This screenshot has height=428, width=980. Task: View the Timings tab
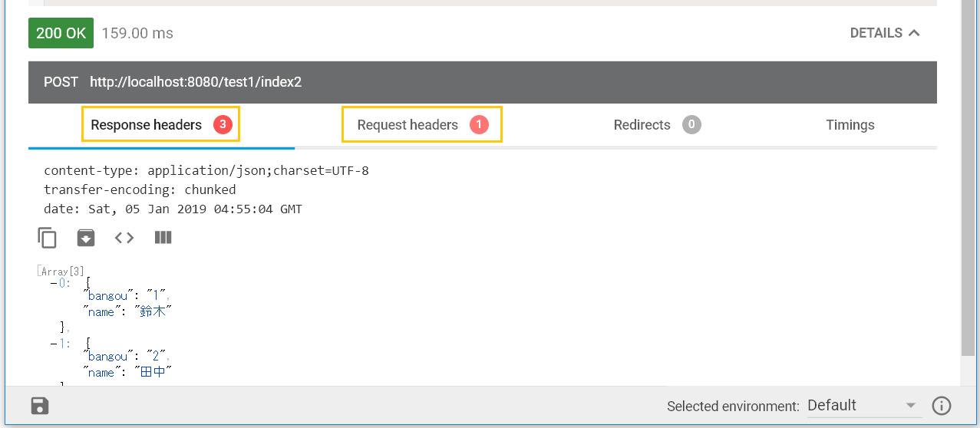[850, 125]
